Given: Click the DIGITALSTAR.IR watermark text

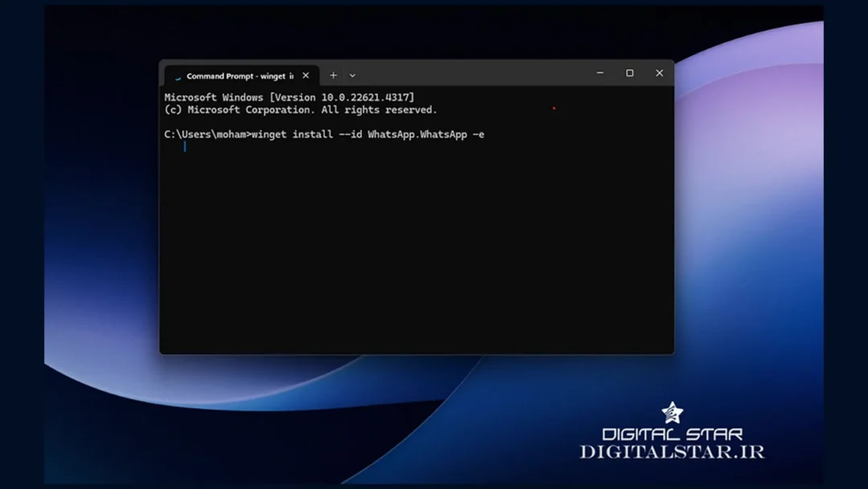Looking at the screenshot, I should 672,452.
